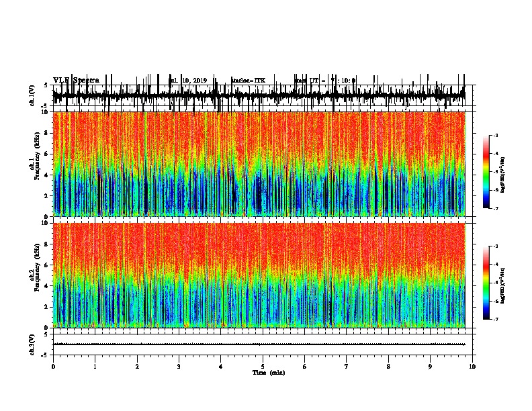Viewport: 532px width, 411px height.
Task: Select the date label "Jul 10, 2019"
Action: (188, 81)
